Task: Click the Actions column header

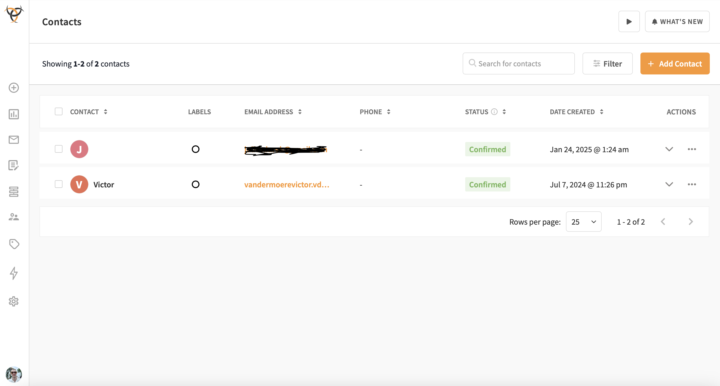Action: [x=681, y=112]
